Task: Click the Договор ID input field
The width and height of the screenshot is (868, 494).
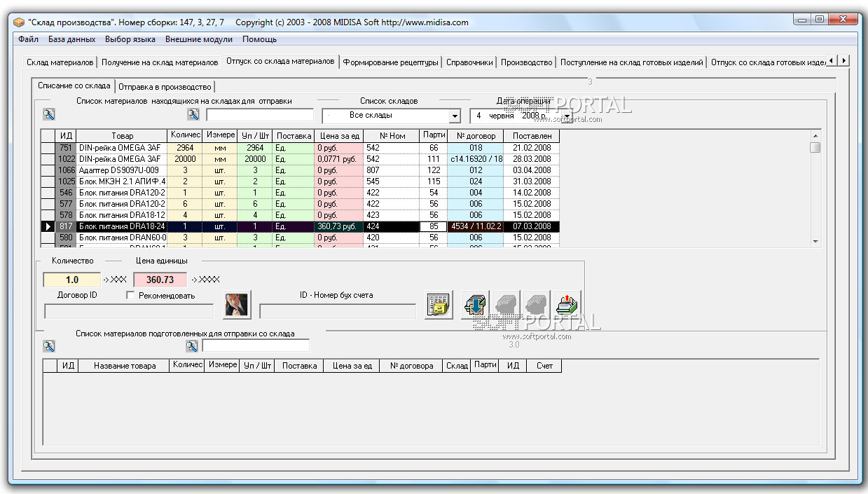Action: click(x=129, y=311)
